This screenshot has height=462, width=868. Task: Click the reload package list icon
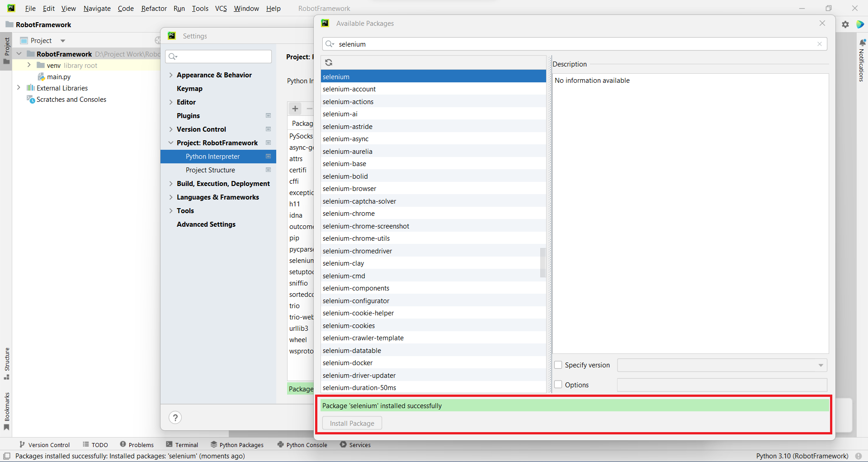click(329, 62)
